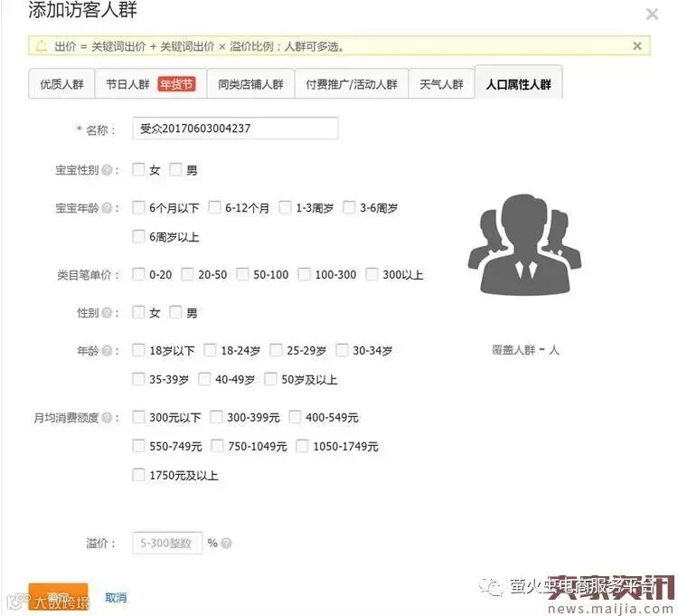Screen dimensions: 678x616
Task: Check 男 under 宝宝性别
Action: coord(175,169)
